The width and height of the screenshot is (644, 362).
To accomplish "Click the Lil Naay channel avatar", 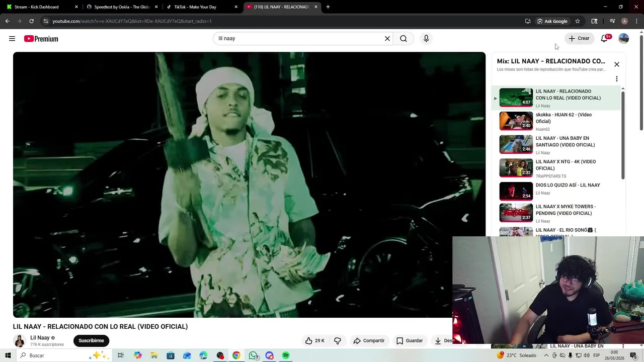I will [20, 341].
